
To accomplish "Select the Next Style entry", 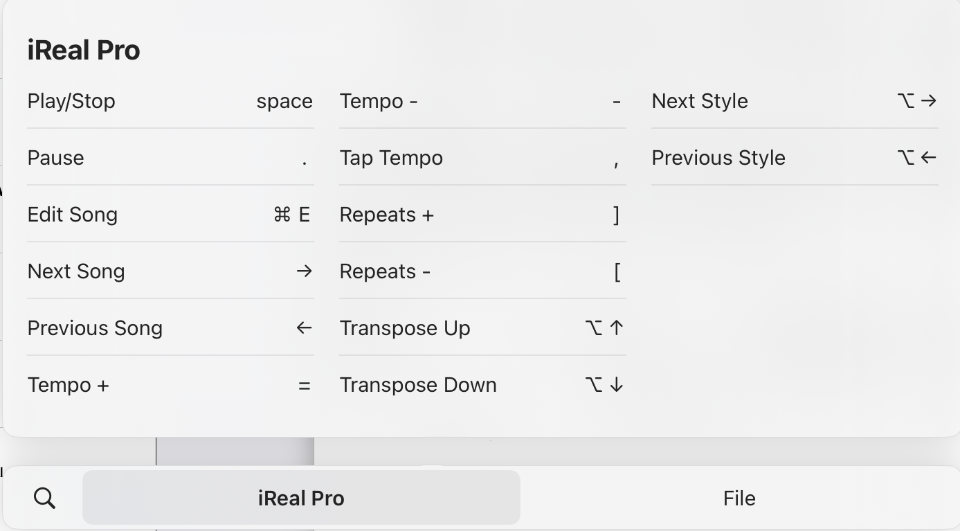I will click(x=794, y=101).
